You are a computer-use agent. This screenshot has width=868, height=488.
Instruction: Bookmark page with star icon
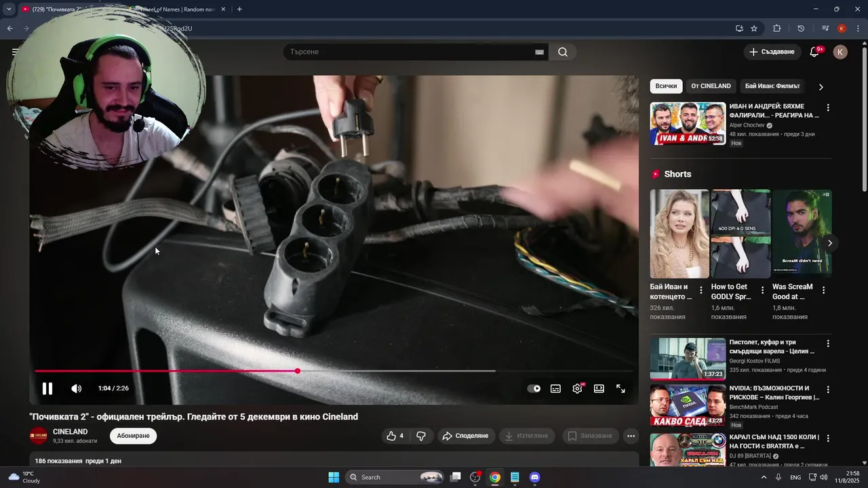coord(754,28)
